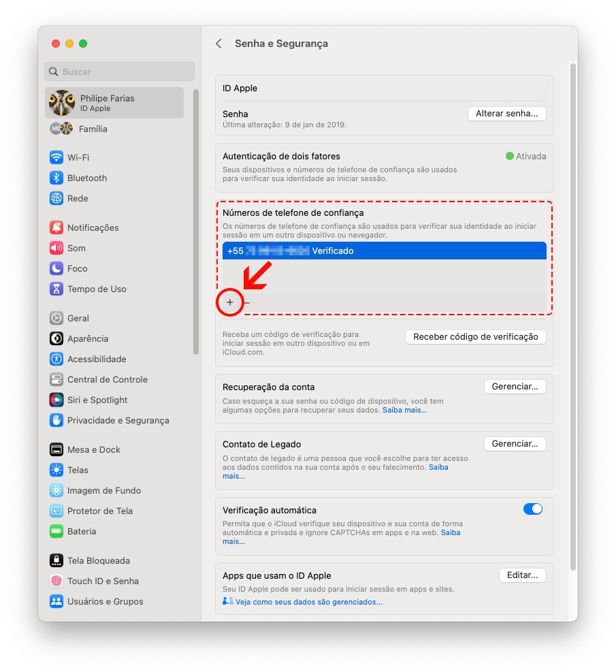616x672 pixels.
Task: Open the Bluetooth icon in sidebar
Action: tap(56, 178)
